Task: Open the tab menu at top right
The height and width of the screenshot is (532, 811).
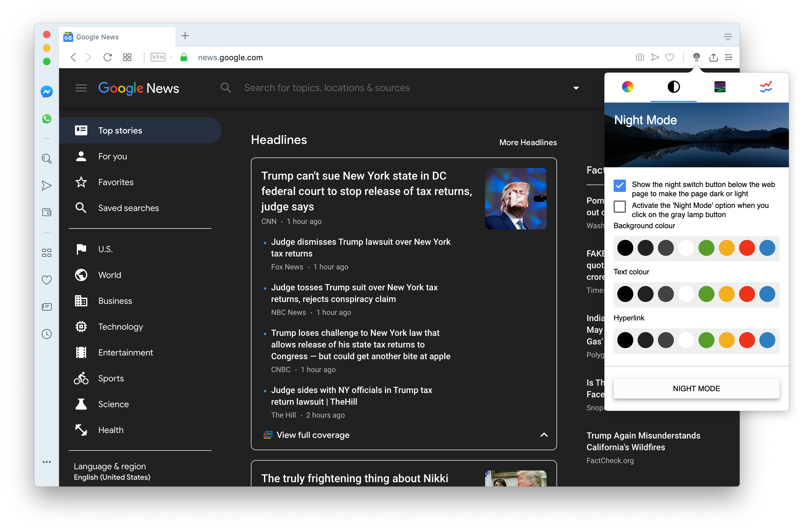Action: 728,37
